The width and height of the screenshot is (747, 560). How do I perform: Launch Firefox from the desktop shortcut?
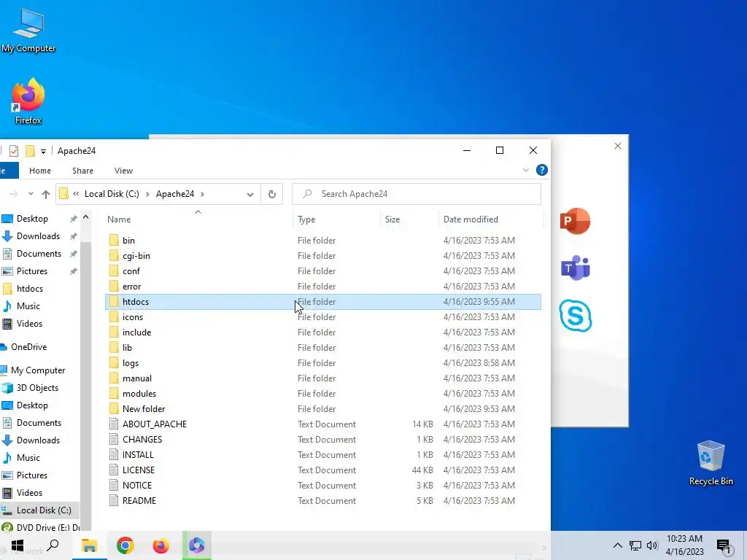[x=28, y=101]
